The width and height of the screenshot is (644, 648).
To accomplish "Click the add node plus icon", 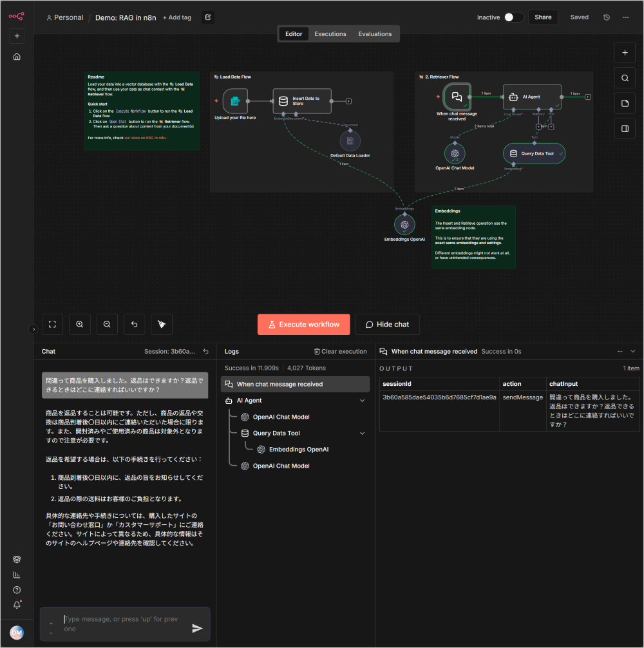I will [624, 53].
